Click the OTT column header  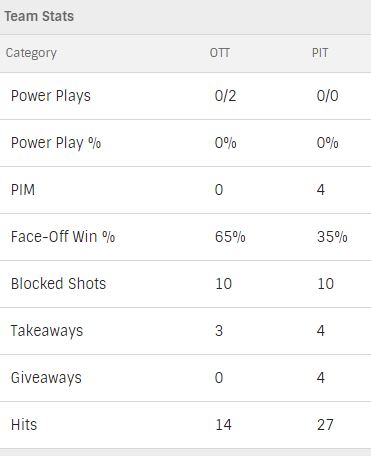(220, 53)
